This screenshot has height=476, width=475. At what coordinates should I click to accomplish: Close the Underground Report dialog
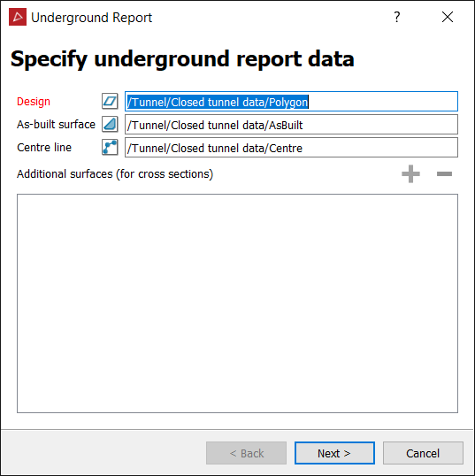448,17
